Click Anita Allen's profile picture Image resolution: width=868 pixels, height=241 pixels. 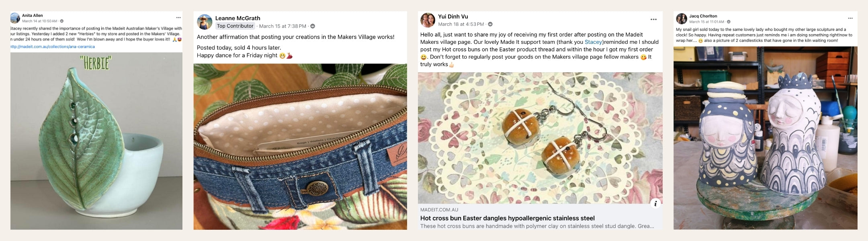point(15,18)
